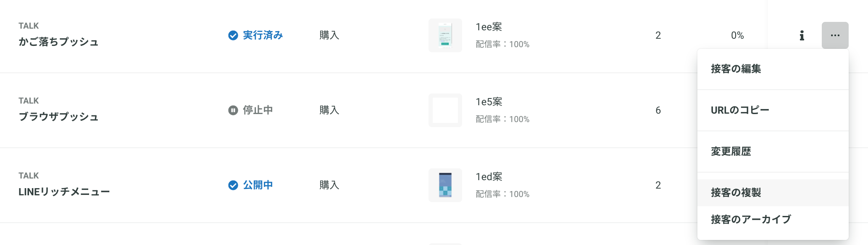Viewport: 868px width, 245px height.
Task: Open the かご落ちプッシュ campaign
Action: click(58, 42)
